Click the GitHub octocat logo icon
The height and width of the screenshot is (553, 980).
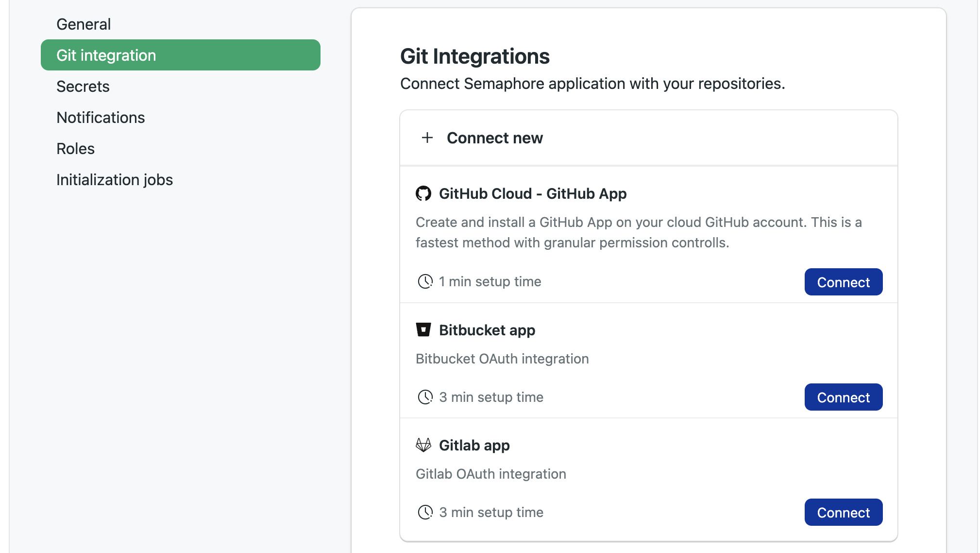[423, 193]
